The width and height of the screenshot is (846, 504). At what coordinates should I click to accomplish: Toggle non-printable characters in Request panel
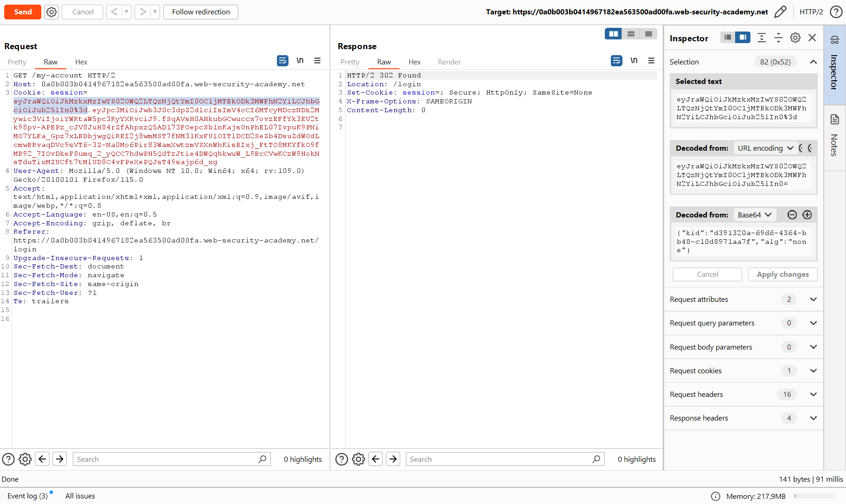click(x=300, y=61)
